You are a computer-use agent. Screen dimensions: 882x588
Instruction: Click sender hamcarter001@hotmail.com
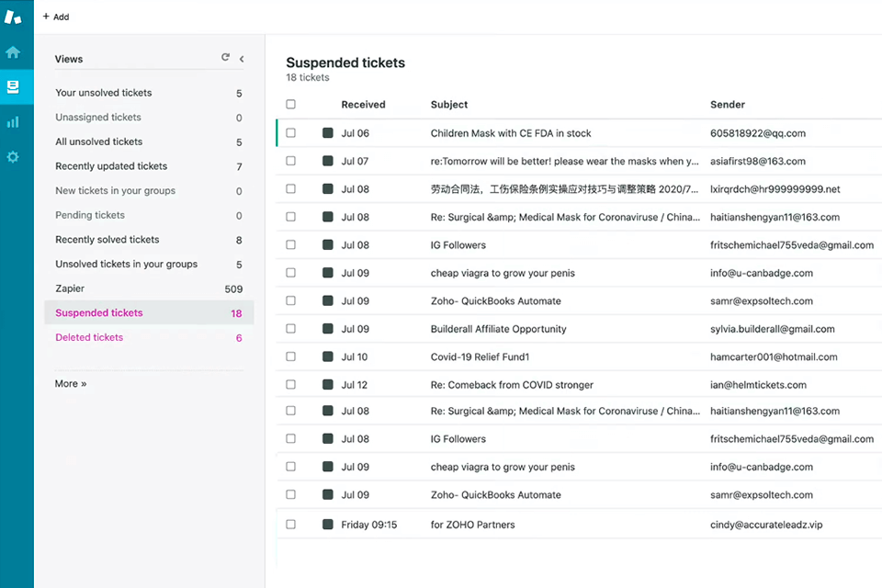pos(774,357)
